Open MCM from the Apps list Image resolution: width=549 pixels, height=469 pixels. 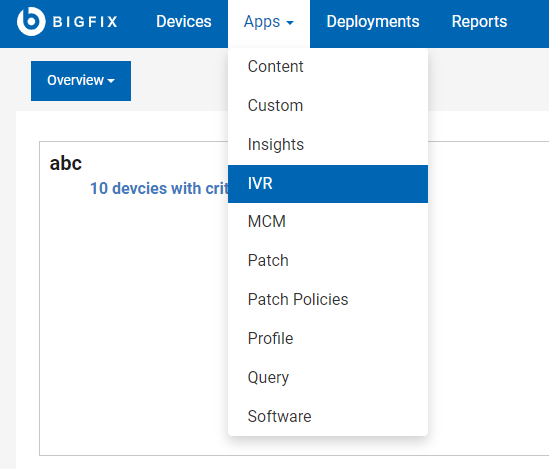[x=328, y=222]
